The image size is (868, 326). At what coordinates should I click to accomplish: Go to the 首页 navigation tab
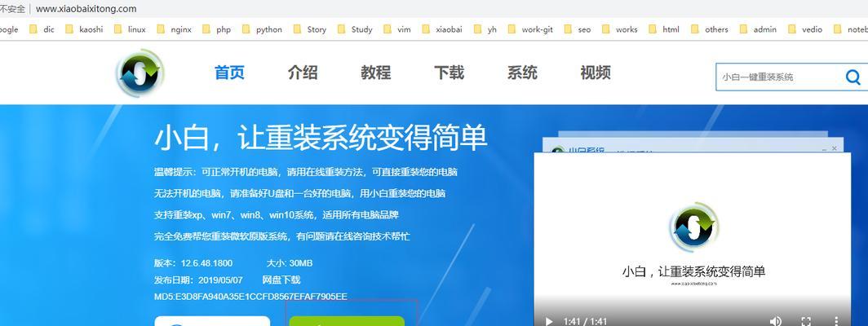[x=230, y=73]
